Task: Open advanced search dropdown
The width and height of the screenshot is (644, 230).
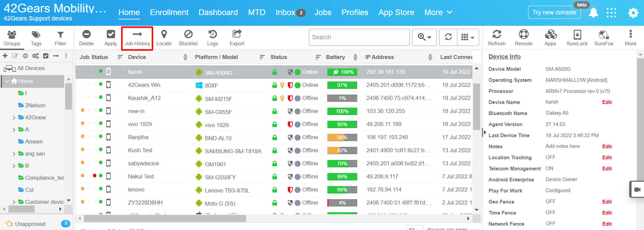Action: (424, 37)
